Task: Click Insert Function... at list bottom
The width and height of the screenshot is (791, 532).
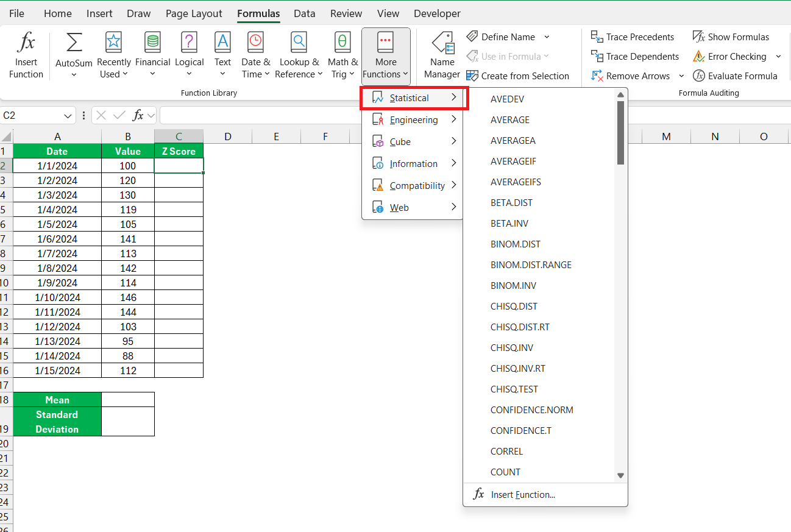Action: (x=523, y=495)
